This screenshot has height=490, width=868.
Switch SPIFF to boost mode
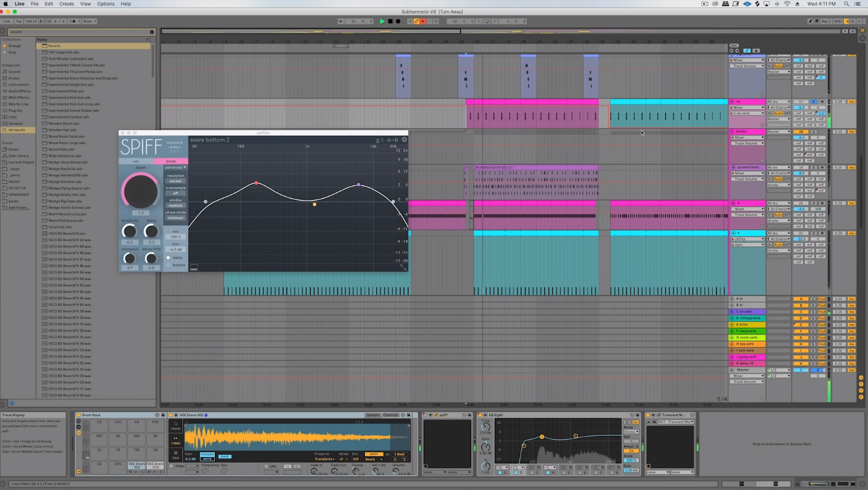pos(171,162)
